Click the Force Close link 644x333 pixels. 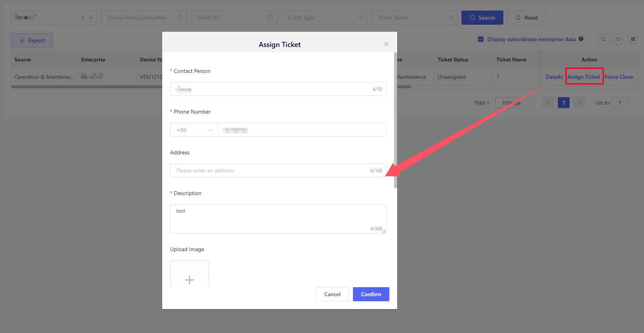click(619, 77)
